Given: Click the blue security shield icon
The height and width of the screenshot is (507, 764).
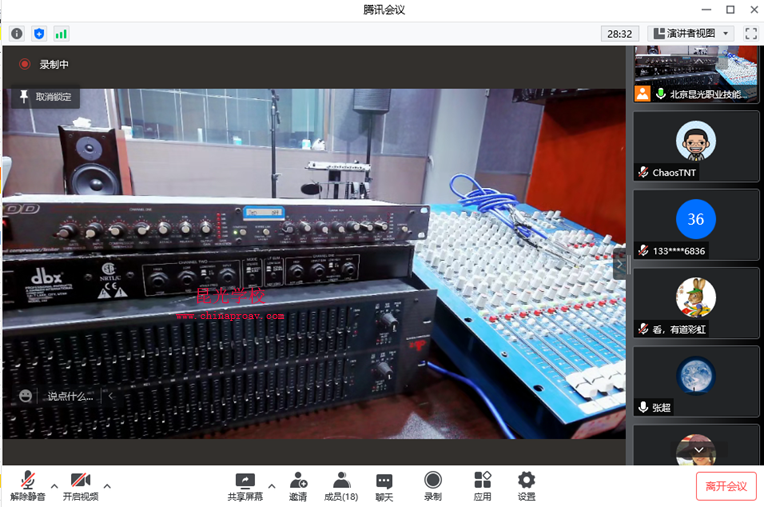Looking at the screenshot, I should pyautogui.click(x=39, y=33).
